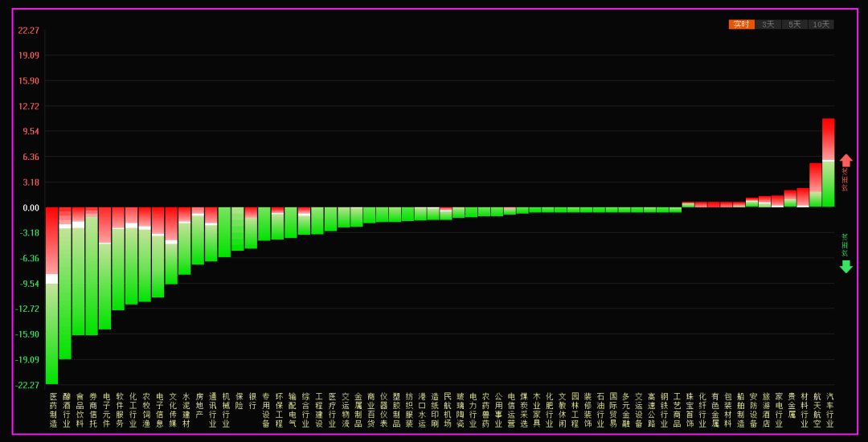Select the 文化传媒 sector bar
Screen dimensions: 868x442
171,246
